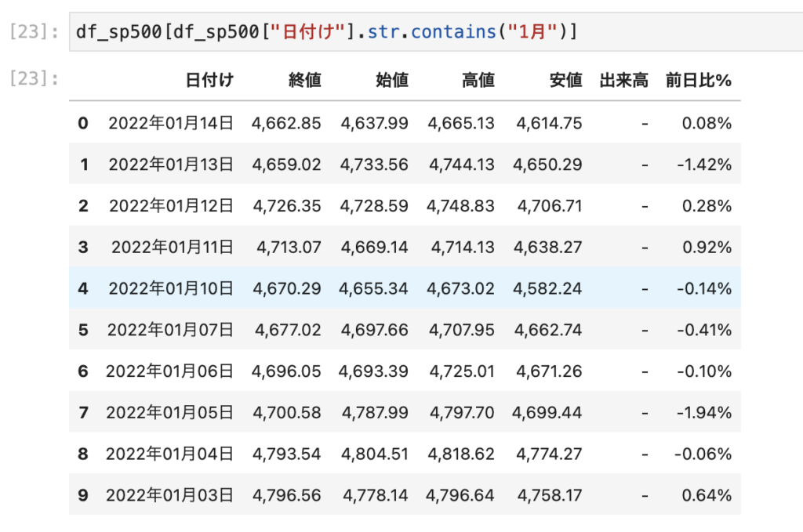The image size is (803, 532).
Task: Select date cell 2022年01月05日
Action: (169, 413)
